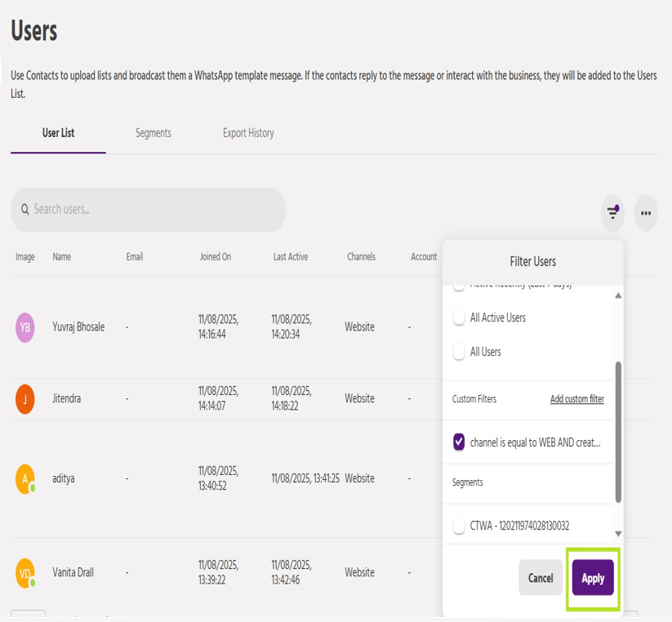The image size is (672, 622).
Task: Apply the selected user filters
Action: (x=593, y=578)
